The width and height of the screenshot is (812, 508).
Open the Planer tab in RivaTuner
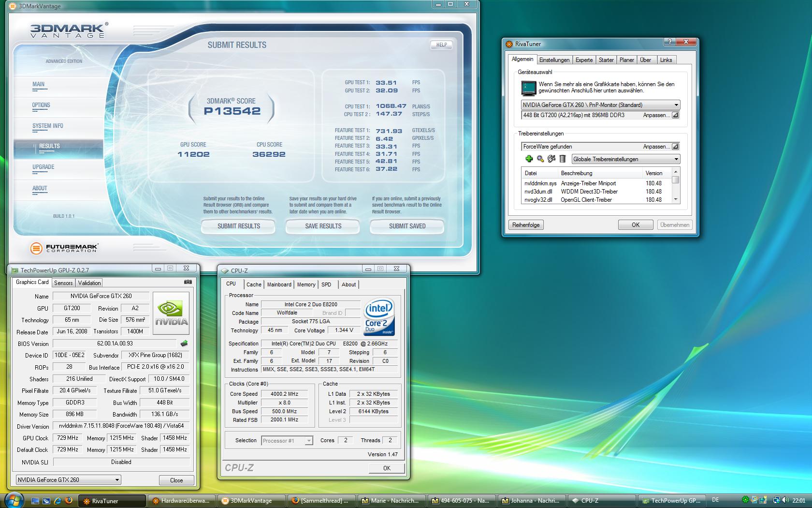627,60
